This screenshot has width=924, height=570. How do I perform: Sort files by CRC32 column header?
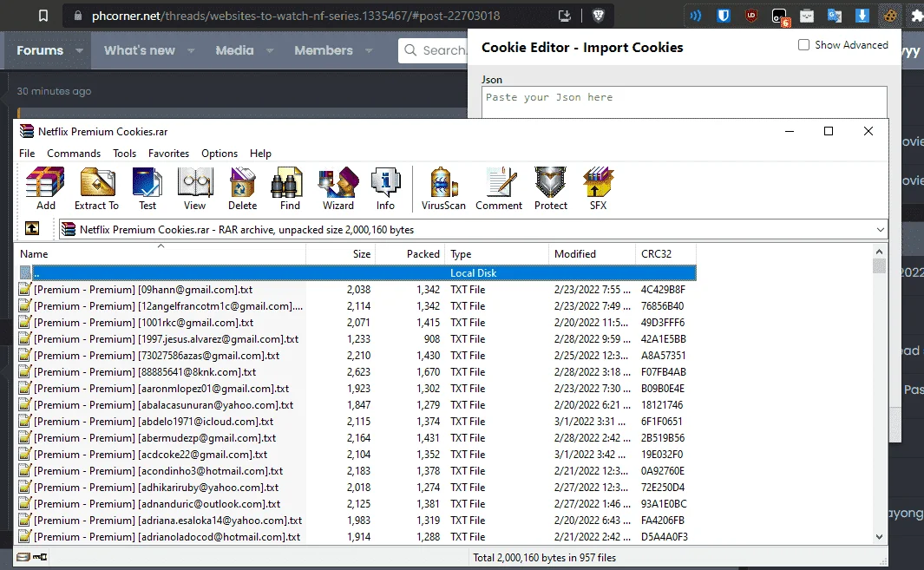pos(666,254)
